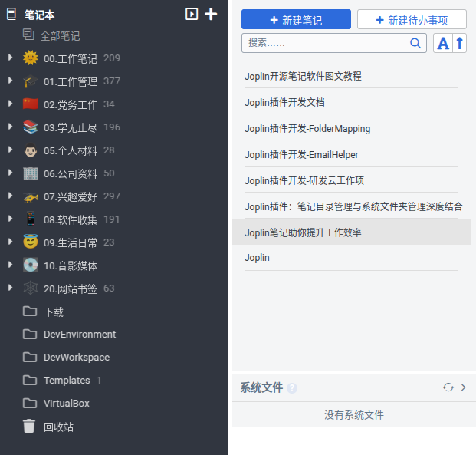Click the collapse-all notebooks play icon

click(x=192, y=14)
